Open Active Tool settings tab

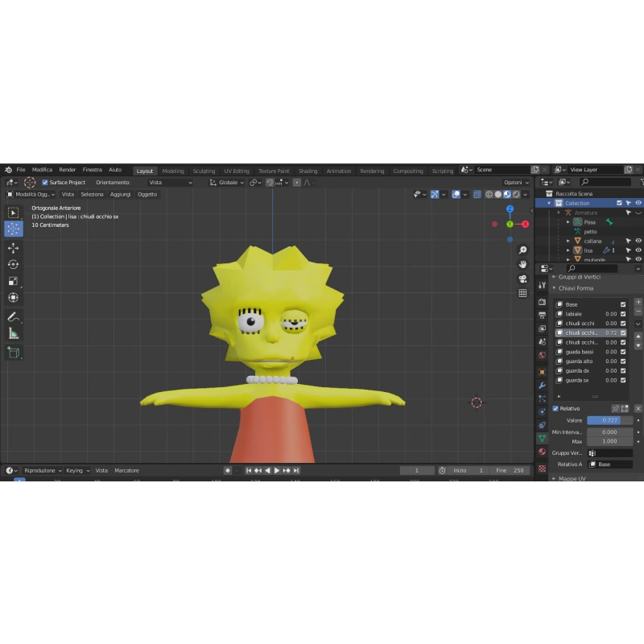click(542, 285)
